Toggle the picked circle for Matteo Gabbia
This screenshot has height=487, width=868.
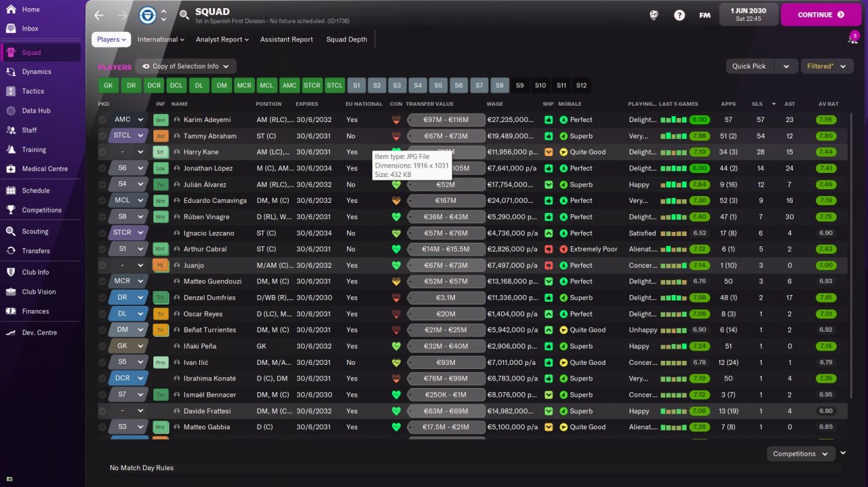102,427
